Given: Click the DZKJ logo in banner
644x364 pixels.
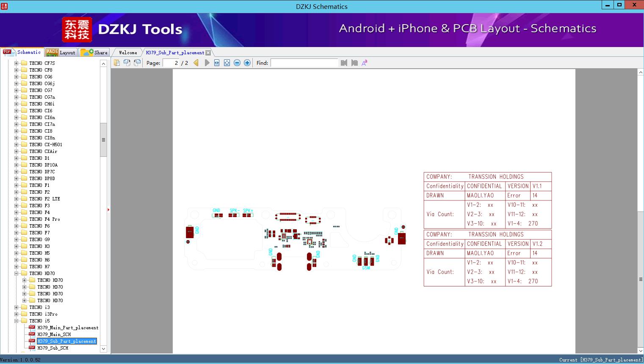Looking at the screenshot, I should point(77,29).
